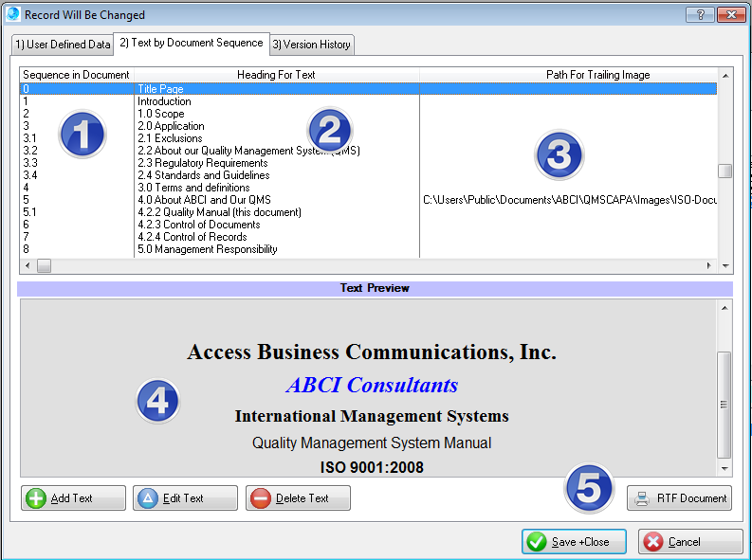The height and width of the screenshot is (560, 752).
Task: Click the green checkmark icon on Save +Close
Action: point(536,542)
